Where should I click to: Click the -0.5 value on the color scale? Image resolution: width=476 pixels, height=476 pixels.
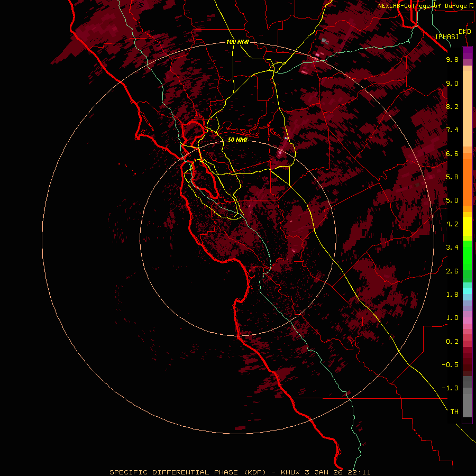[450, 364]
